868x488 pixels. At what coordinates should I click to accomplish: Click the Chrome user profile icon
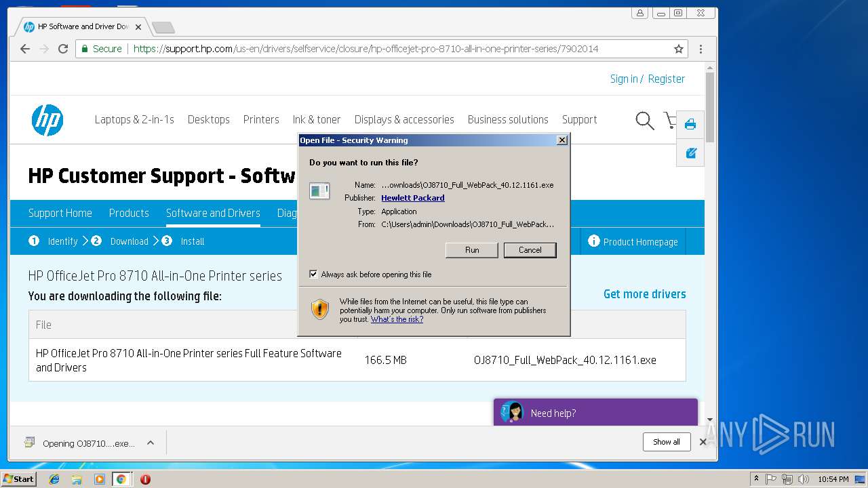(639, 12)
